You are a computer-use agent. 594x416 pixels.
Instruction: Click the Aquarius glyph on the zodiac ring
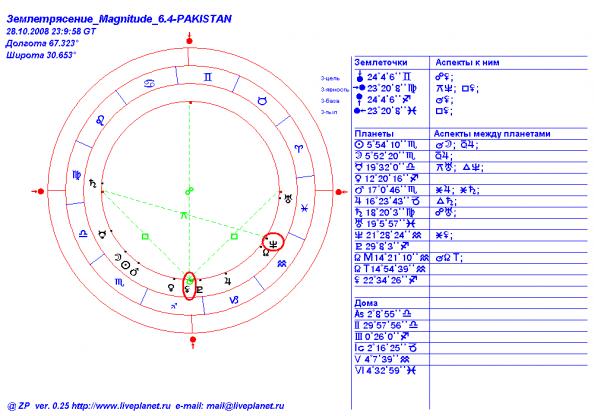[x=281, y=264]
